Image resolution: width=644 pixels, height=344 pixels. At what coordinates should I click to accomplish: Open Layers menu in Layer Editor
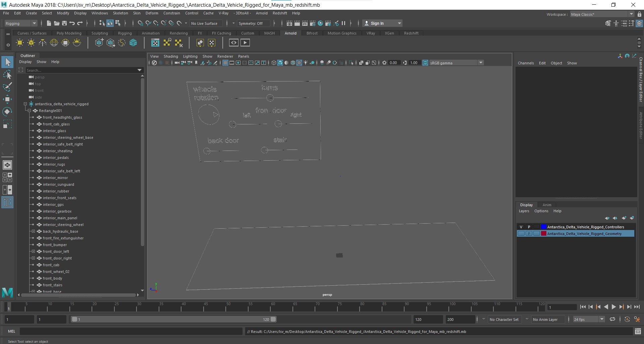click(x=524, y=211)
